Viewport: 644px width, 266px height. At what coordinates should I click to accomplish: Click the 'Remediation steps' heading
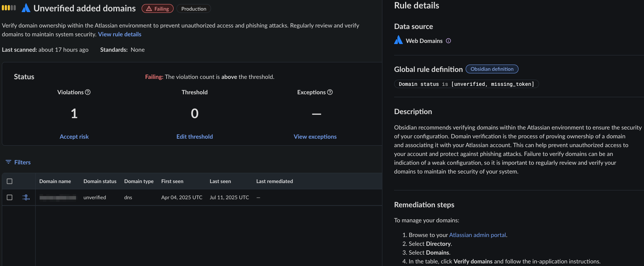(424, 205)
